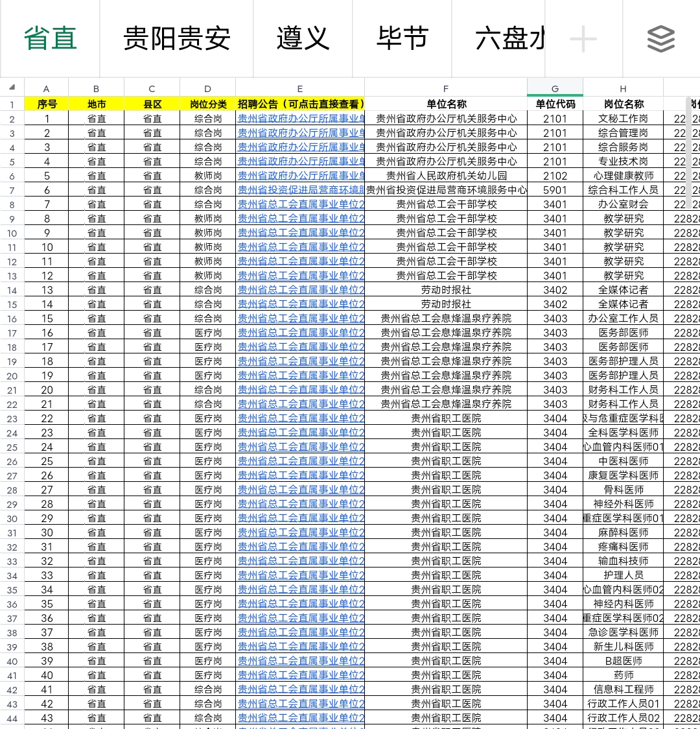Select row 23 header number
The width and height of the screenshot is (700, 729).
point(12,419)
